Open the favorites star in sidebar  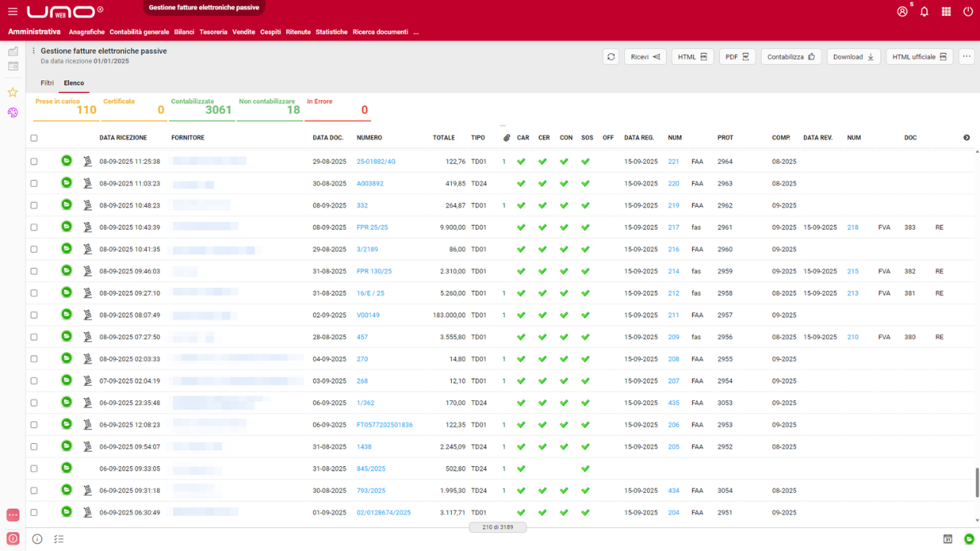(12, 92)
